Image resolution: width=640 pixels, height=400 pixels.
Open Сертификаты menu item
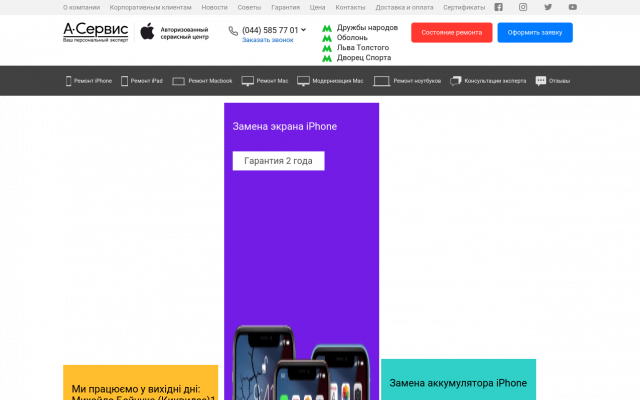pyautogui.click(x=464, y=7)
